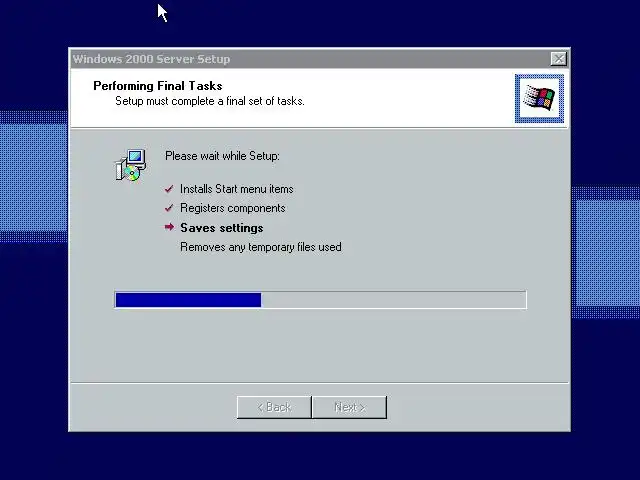Click the 'Registers components' text
Viewport: 640px width, 480px height.
[233, 208]
